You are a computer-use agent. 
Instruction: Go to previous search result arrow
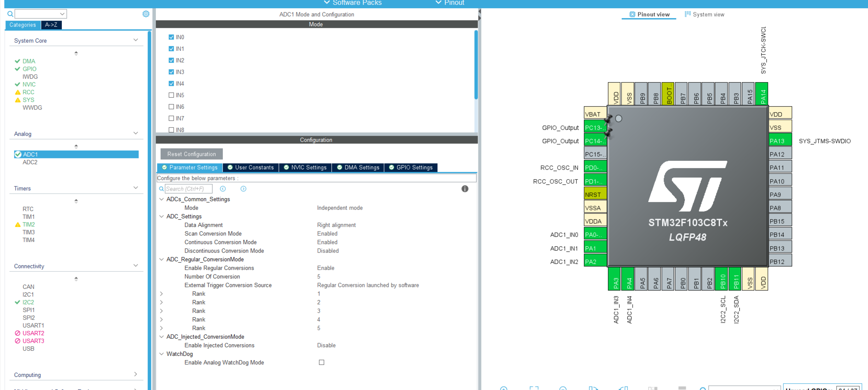[223, 189]
